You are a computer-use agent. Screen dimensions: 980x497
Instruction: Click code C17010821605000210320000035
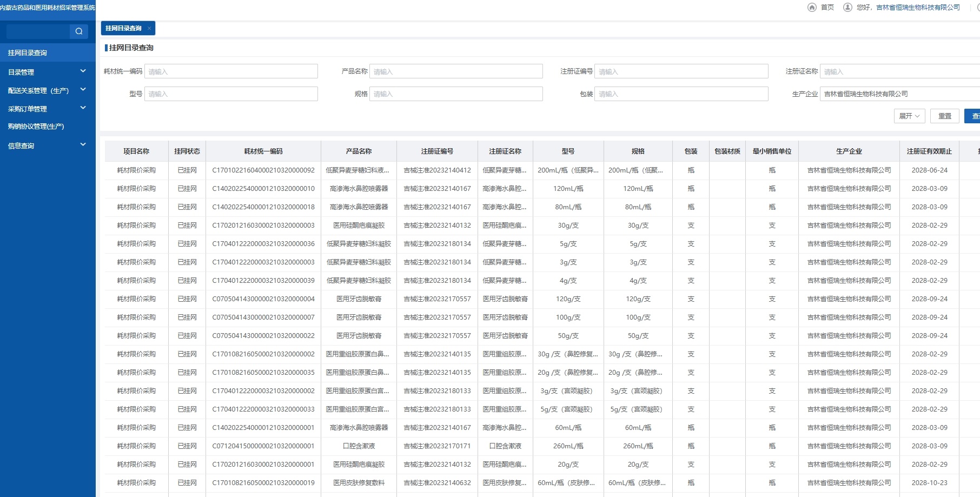[x=263, y=372]
